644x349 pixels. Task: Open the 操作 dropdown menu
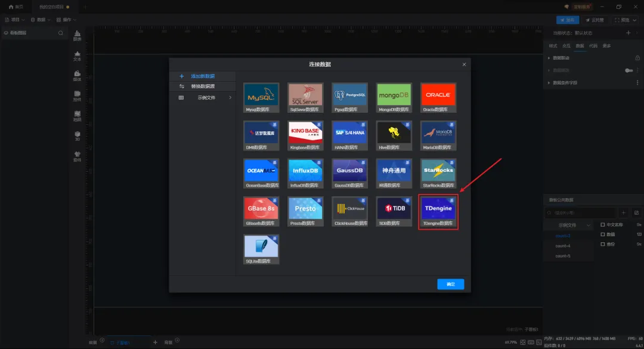[x=66, y=20]
